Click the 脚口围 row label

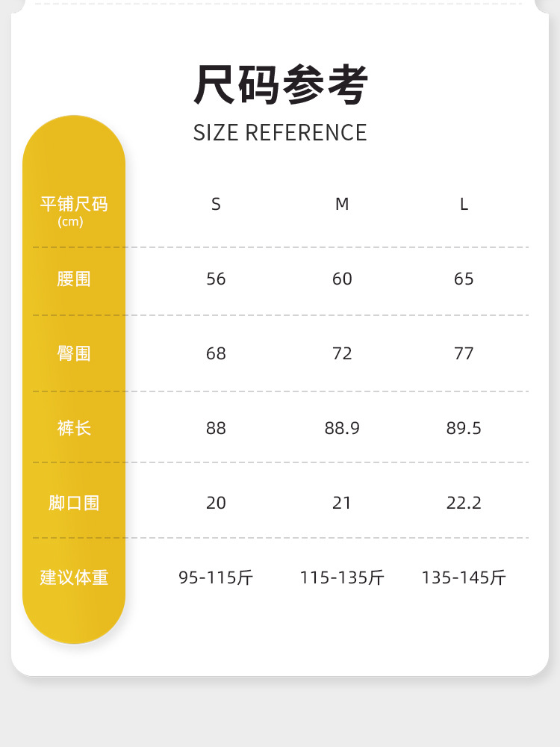[x=73, y=503]
